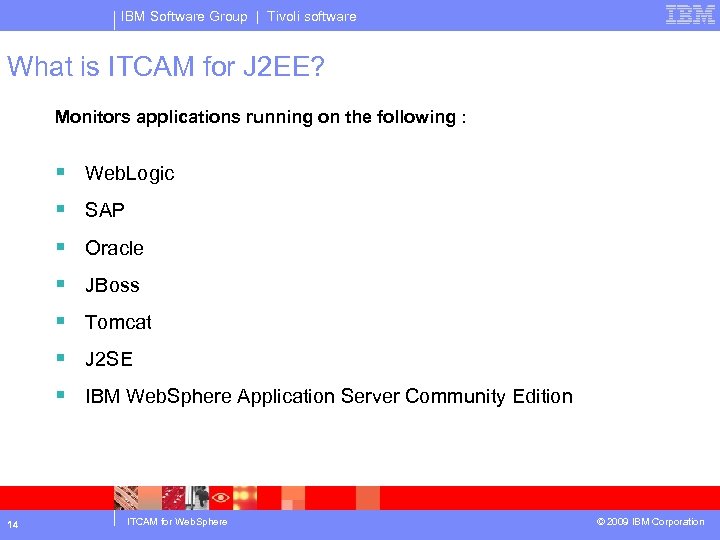The width and height of the screenshot is (720, 540).
Task: Click the IBM logo in the header
Action: tap(690, 15)
